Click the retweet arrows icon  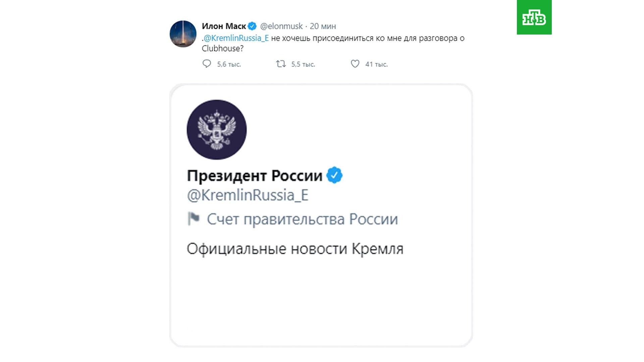281,64
